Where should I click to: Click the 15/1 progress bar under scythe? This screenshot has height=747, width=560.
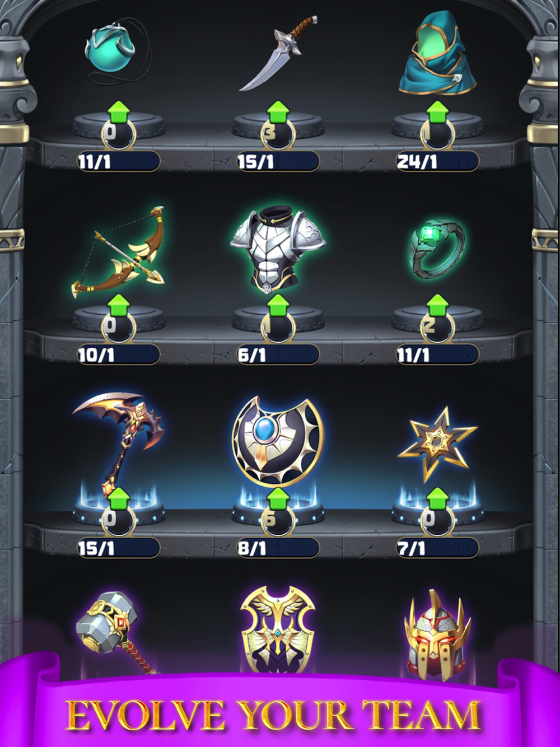pos(118,548)
